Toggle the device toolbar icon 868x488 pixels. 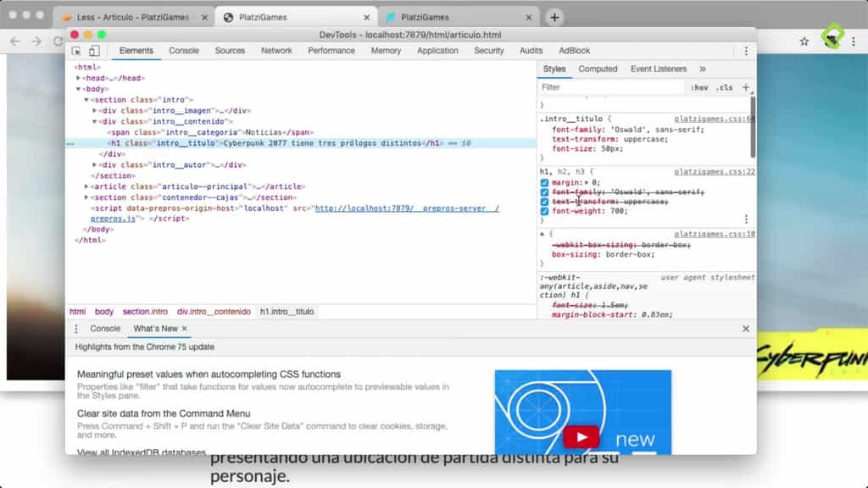(x=94, y=51)
